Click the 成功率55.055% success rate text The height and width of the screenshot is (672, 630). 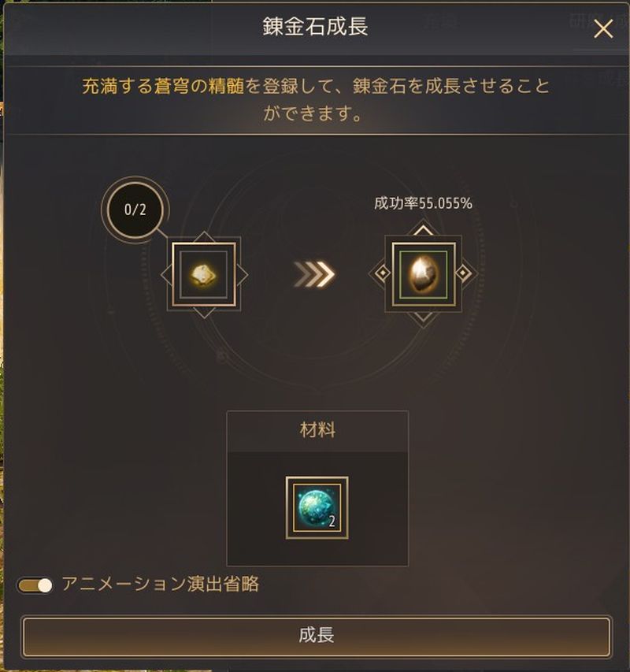pyautogui.click(x=423, y=203)
